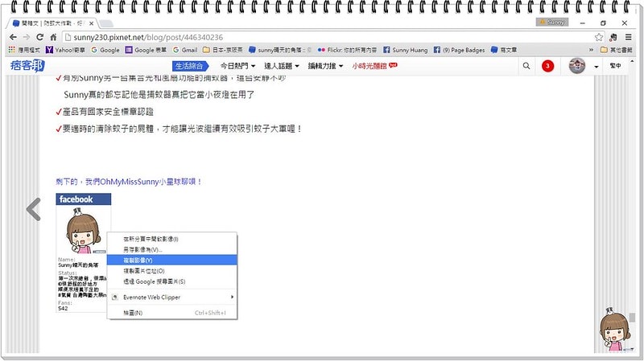This screenshot has width=644, height=361.
Task: Click the Sunny user profile button in titlebar
Action: point(552,23)
